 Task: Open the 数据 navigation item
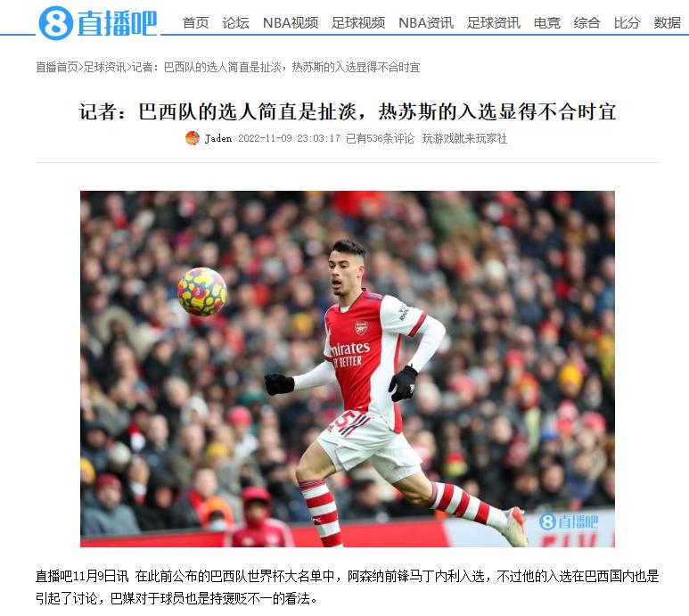click(x=667, y=23)
